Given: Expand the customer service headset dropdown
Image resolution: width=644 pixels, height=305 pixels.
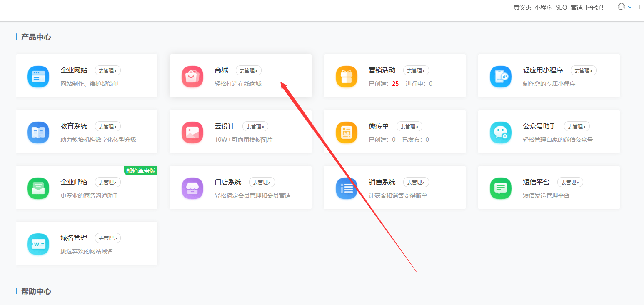Looking at the screenshot, I should pos(625,7).
